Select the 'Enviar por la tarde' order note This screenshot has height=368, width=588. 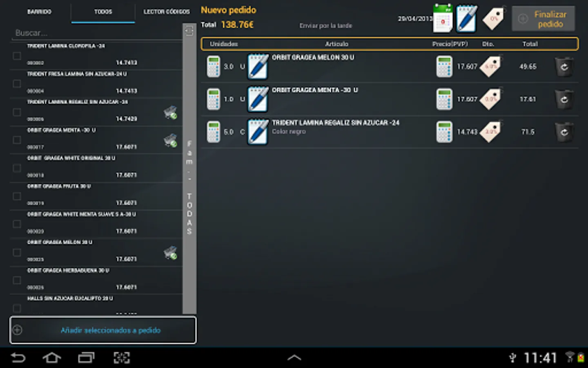click(x=326, y=26)
